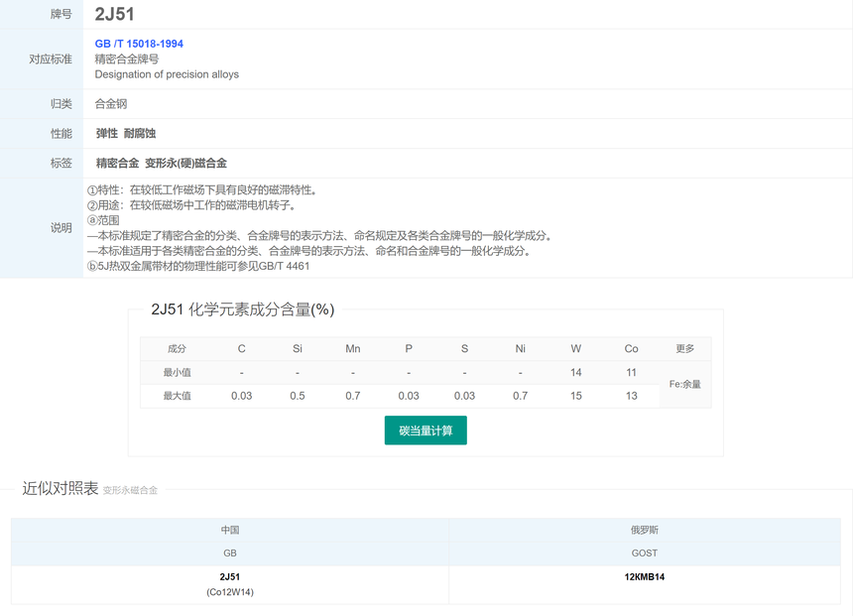Click the (Co12W14) alias text
The width and height of the screenshot is (853, 616).
pyautogui.click(x=229, y=592)
